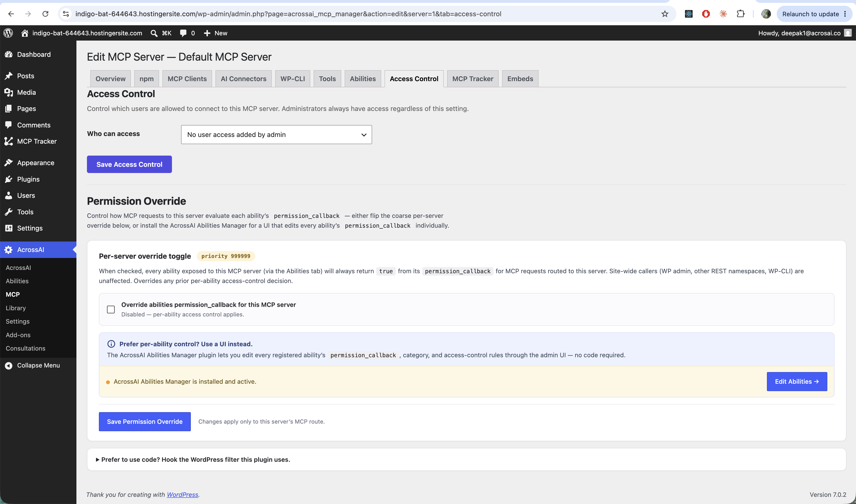Visit site via home icon in admin bar

coord(24,33)
